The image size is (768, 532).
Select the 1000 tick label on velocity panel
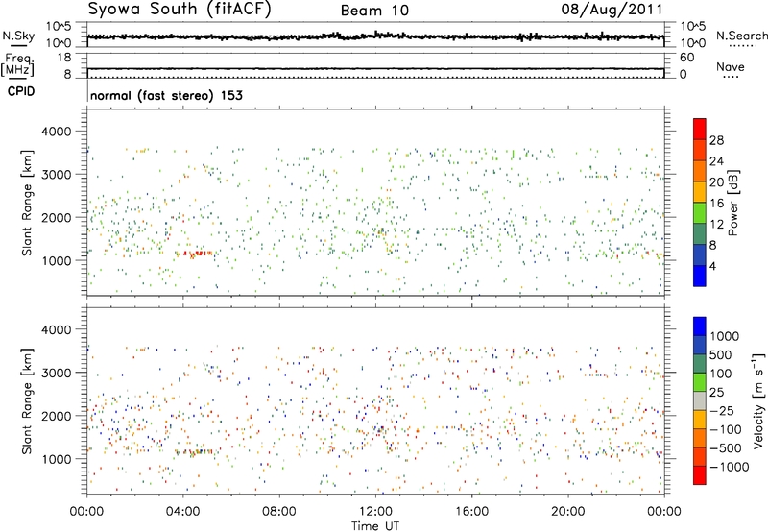coord(57,460)
